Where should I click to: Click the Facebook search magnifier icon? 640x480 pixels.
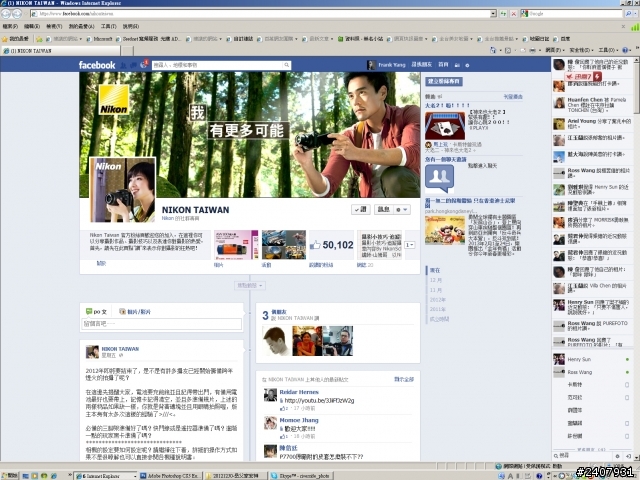click(287, 65)
